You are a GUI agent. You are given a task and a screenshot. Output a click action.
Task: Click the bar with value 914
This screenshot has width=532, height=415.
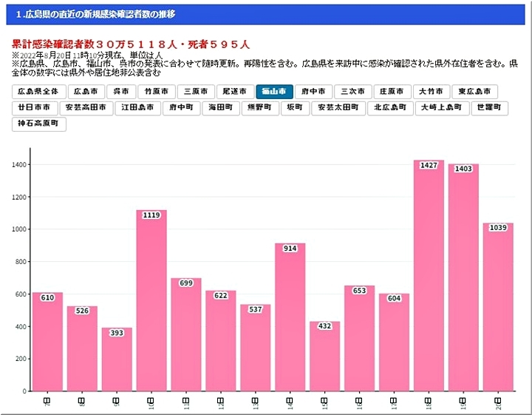(x=290, y=318)
